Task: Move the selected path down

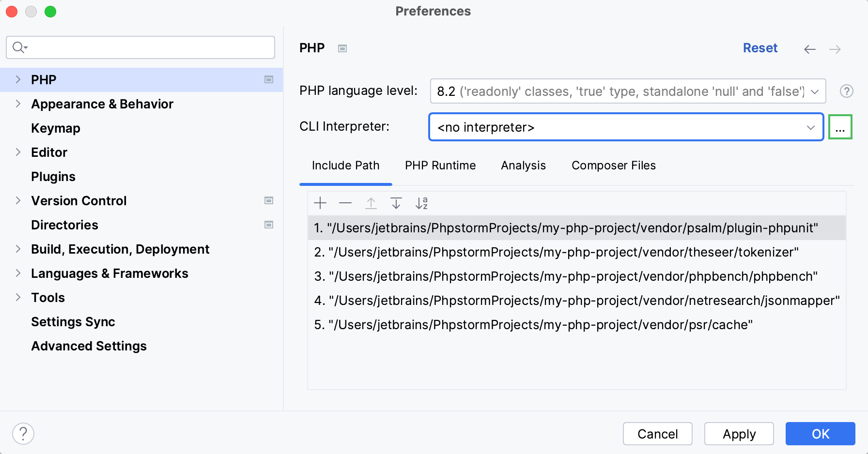Action: click(x=396, y=203)
